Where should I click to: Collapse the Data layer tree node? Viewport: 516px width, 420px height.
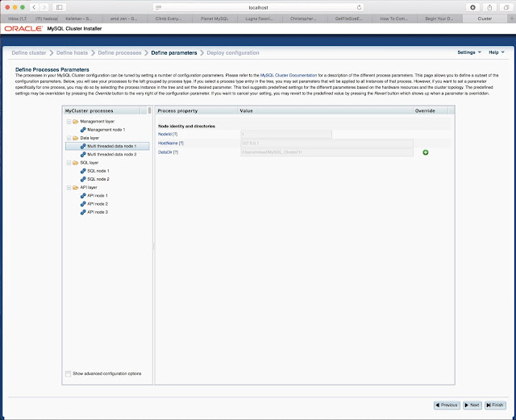coord(69,138)
